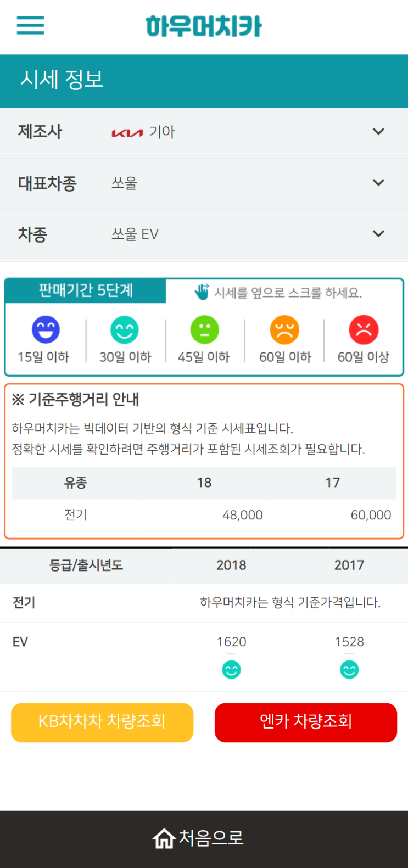This screenshot has height=868, width=408.
Task: Click the teal 30일 이하 smiley face
Action: 125,329
